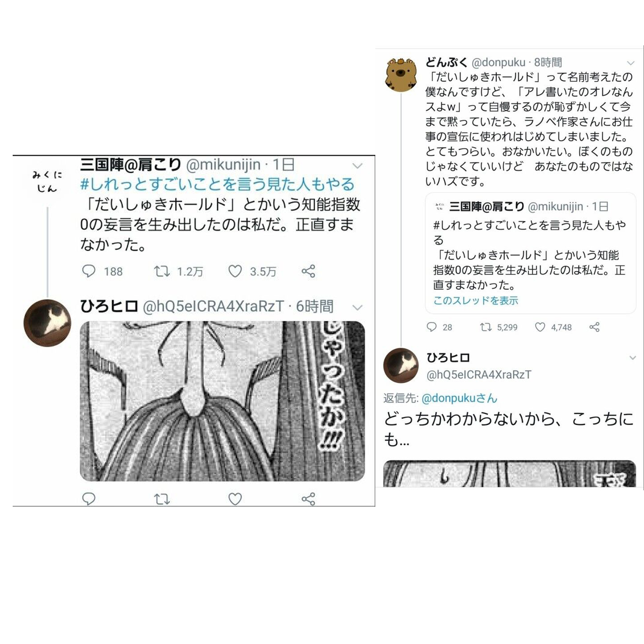The width and height of the screenshot is (644, 644).
Task: Like the どんぷく tweet with 4,748 likes
Action: [540, 327]
